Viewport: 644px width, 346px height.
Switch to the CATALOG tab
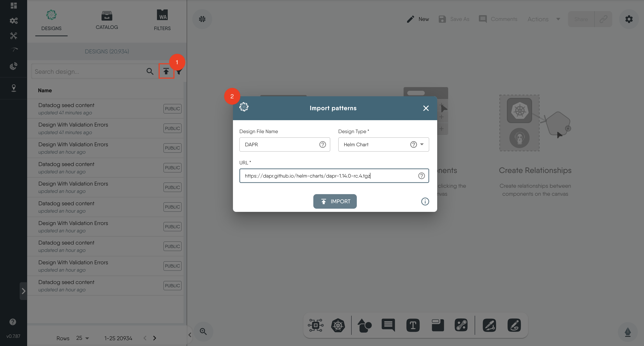pyautogui.click(x=107, y=21)
